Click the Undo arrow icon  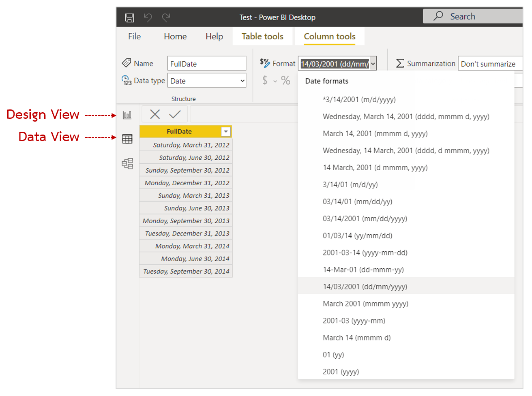pos(148,17)
